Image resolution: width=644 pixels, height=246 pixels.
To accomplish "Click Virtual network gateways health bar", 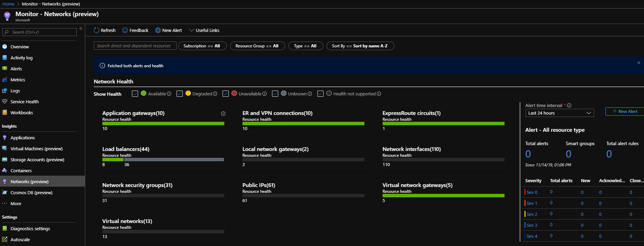I will tap(443, 196).
